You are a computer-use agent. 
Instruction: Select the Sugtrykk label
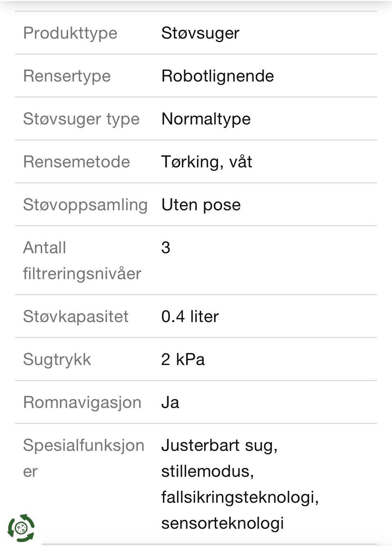[57, 360]
